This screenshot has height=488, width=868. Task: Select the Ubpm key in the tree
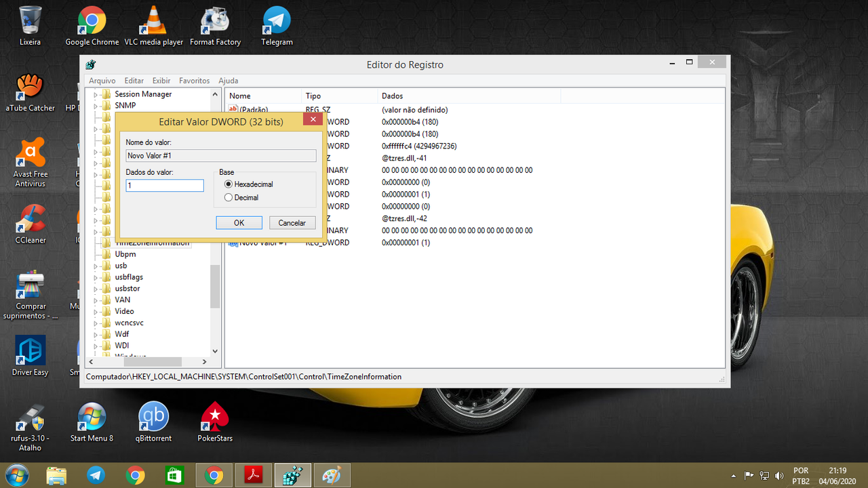click(125, 254)
